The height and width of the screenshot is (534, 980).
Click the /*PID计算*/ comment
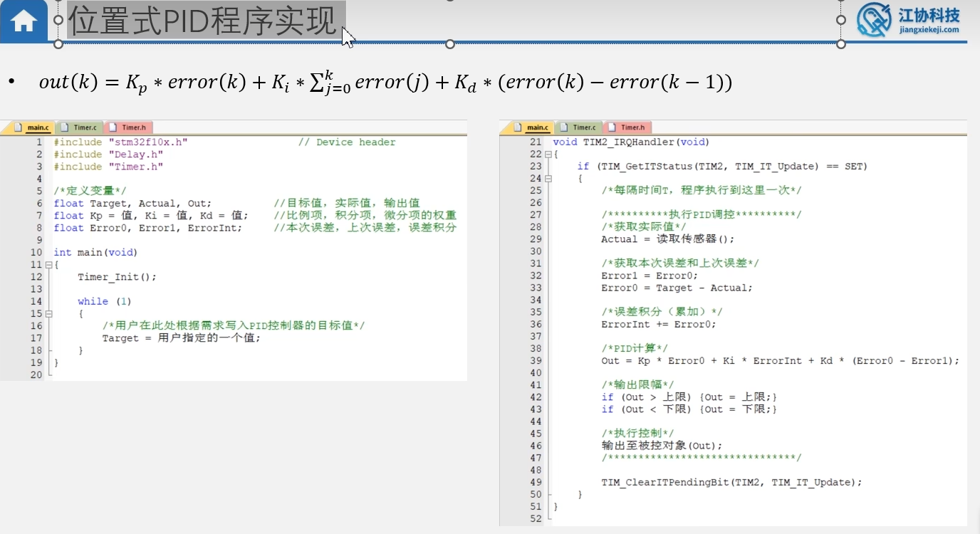pos(635,349)
